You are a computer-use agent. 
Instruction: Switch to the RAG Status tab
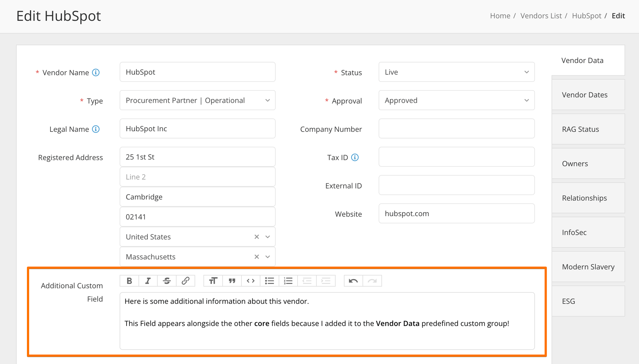pos(580,129)
